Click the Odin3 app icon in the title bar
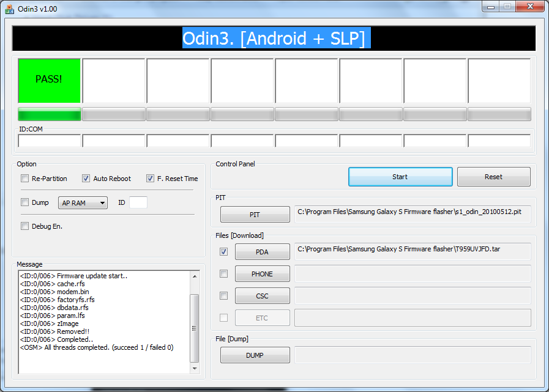Viewport: 549px width, 392px height. pyautogui.click(x=9, y=9)
